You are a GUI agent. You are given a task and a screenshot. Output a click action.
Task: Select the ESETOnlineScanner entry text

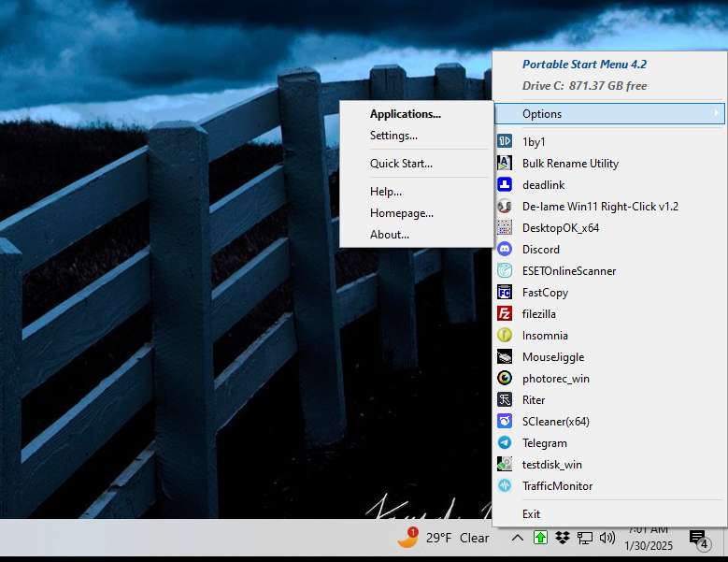[569, 271]
